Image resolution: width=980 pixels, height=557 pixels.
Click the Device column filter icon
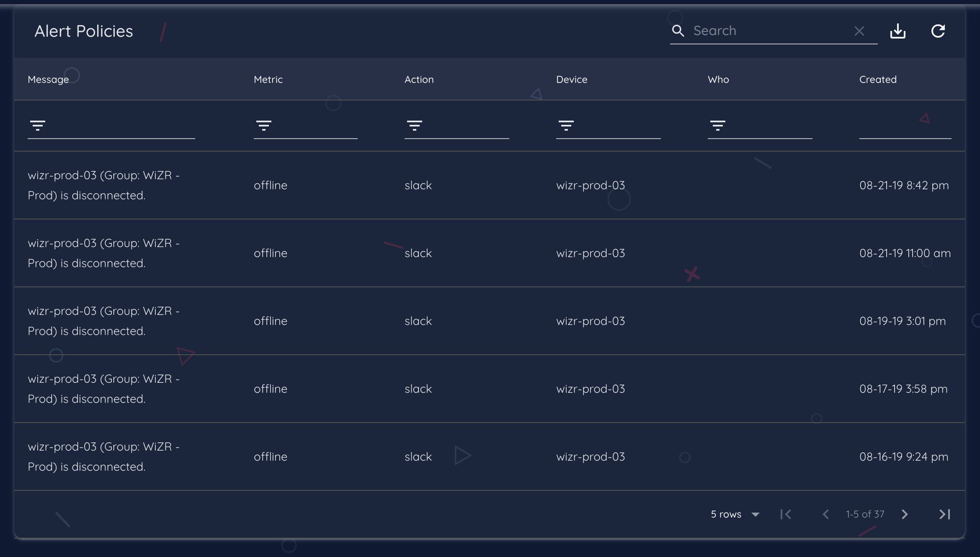(x=566, y=125)
